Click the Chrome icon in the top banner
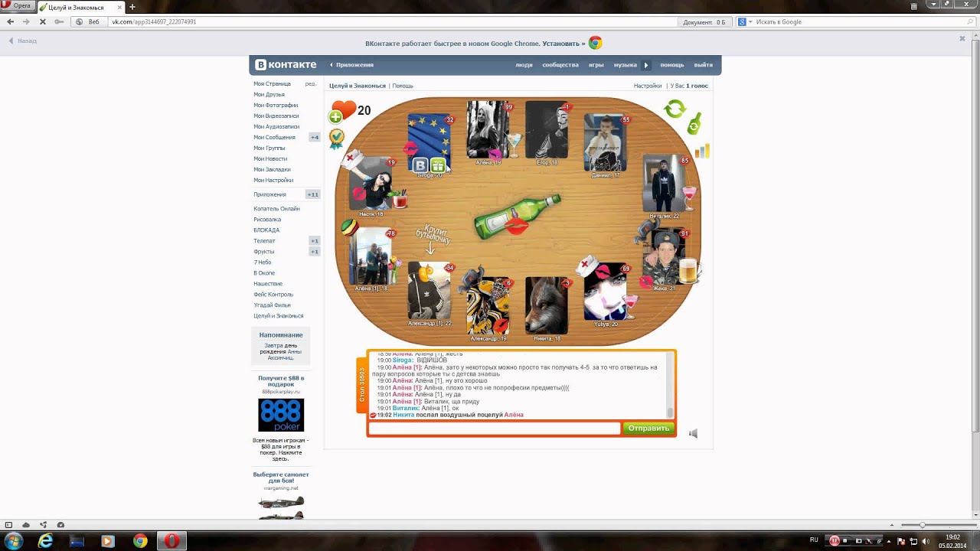Image resolution: width=980 pixels, height=551 pixels. tap(595, 43)
